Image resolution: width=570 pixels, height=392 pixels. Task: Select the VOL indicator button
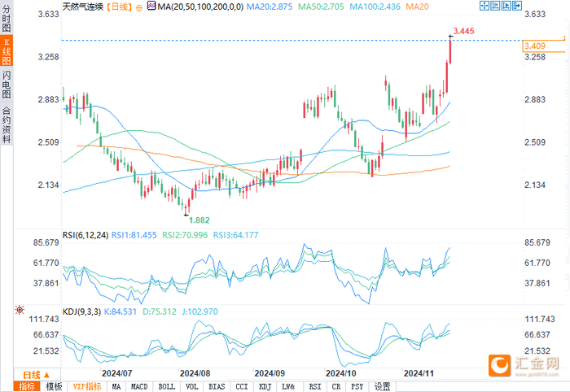click(x=192, y=387)
